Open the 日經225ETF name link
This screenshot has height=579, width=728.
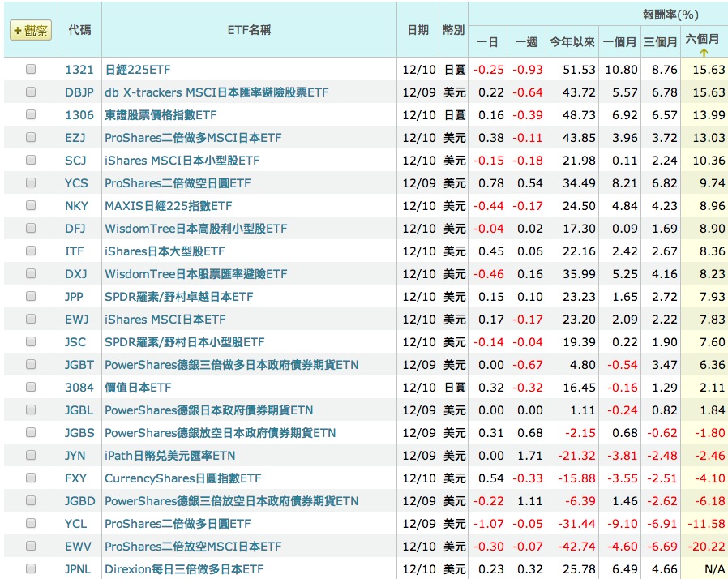click(138, 70)
